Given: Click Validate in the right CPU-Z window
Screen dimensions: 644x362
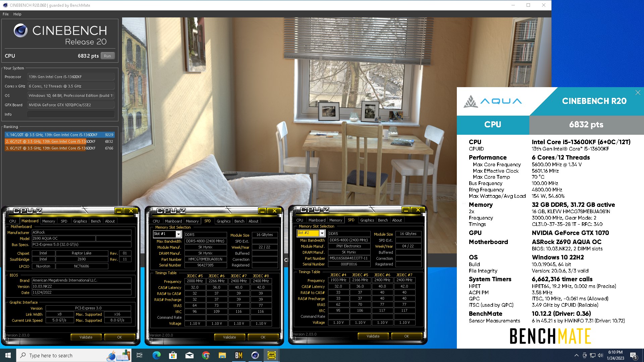Looking at the screenshot, I should pyautogui.click(x=373, y=336).
